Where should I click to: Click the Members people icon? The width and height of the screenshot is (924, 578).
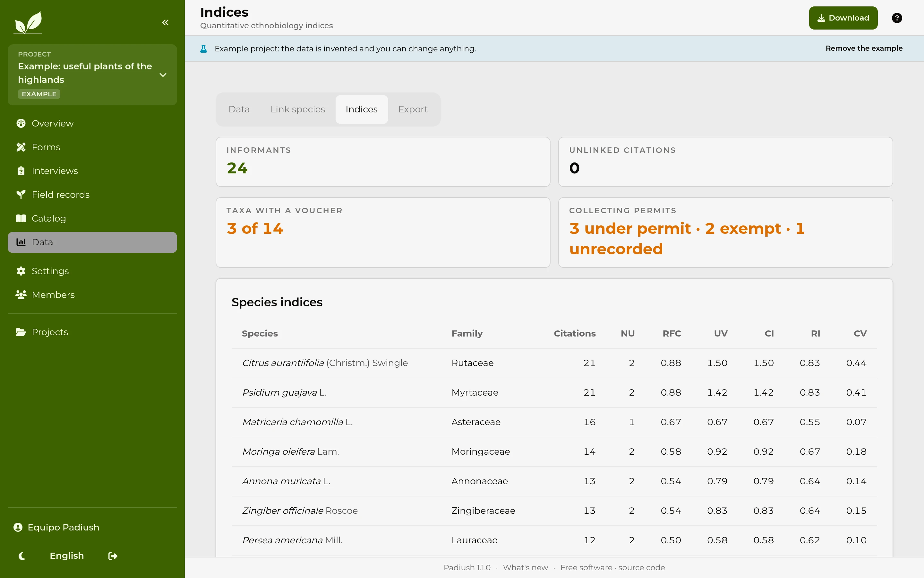point(21,295)
